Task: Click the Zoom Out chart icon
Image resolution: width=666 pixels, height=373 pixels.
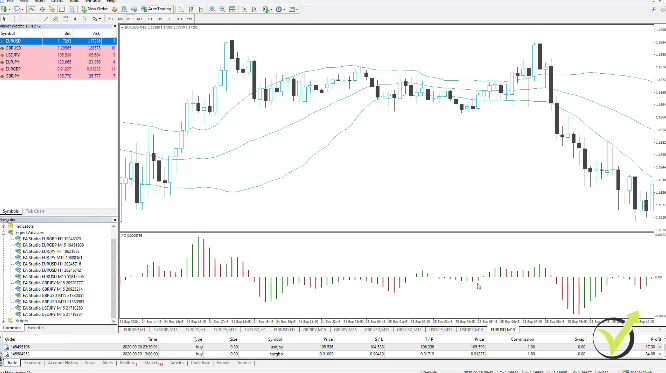Action: click(x=222, y=9)
